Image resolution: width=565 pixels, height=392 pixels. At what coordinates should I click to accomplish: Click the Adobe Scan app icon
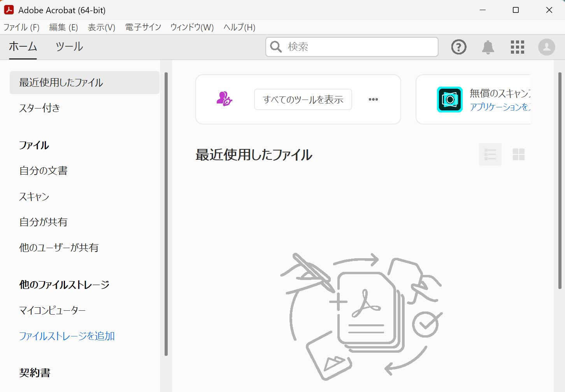(450, 100)
